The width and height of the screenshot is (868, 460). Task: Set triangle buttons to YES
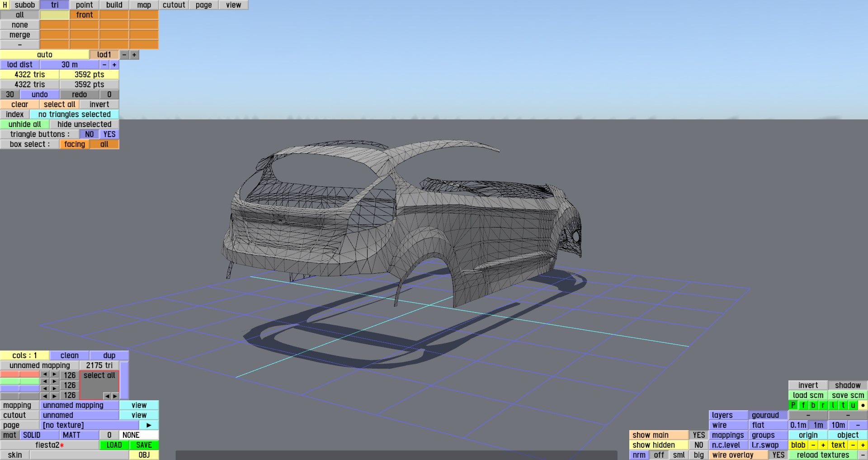[109, 134]
